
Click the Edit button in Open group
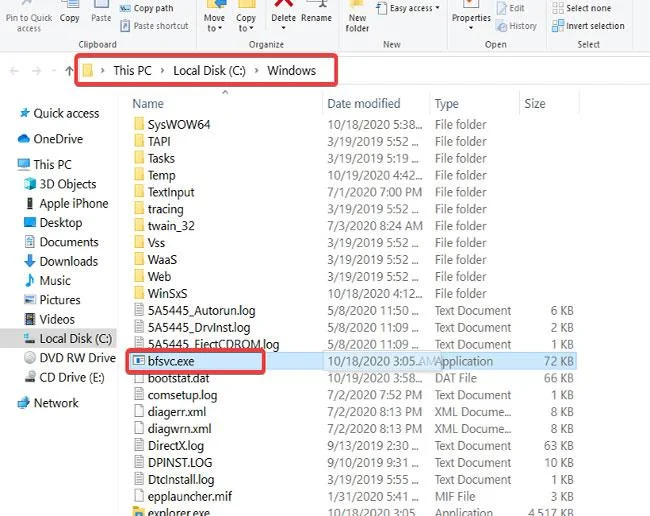(x=511, y=8)
